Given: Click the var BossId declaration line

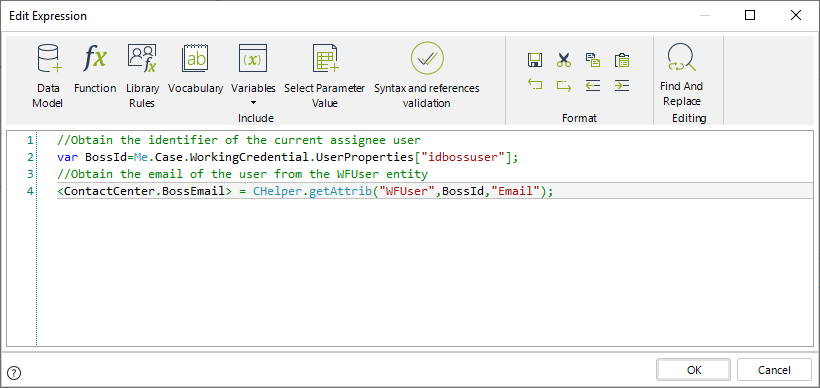Looking at the screenshot, I should click(x=288, y=157).
